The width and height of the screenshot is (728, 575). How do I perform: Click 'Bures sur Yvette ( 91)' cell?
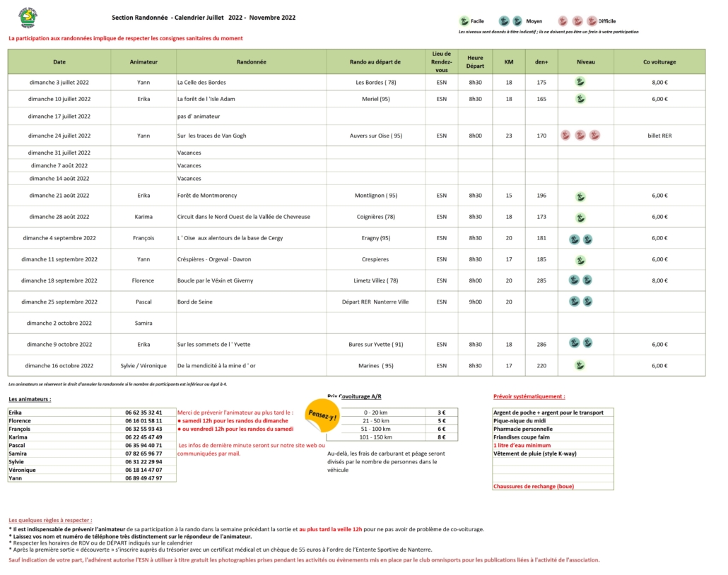pyautogui.click(x=375, y=345)
